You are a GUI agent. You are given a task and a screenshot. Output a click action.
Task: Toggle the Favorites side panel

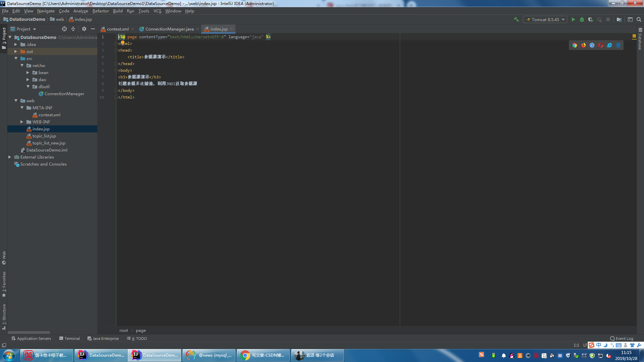click(4, 284)
